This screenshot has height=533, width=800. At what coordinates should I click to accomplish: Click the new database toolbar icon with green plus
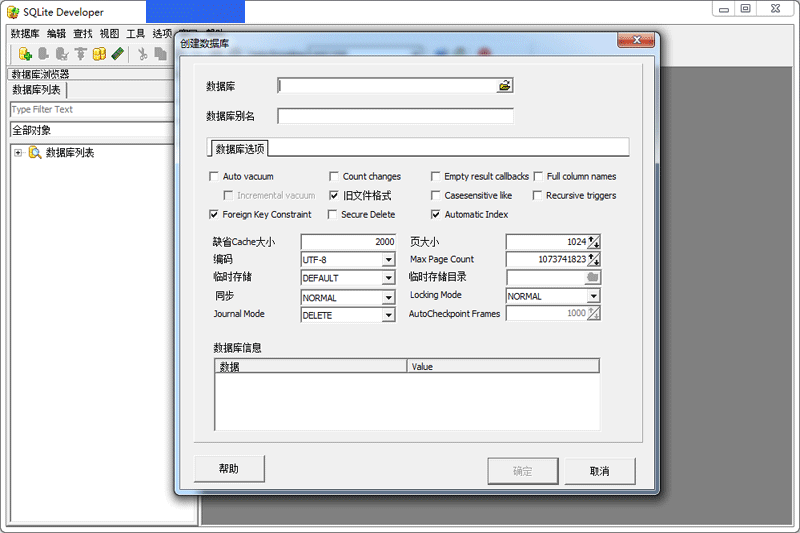25,54
